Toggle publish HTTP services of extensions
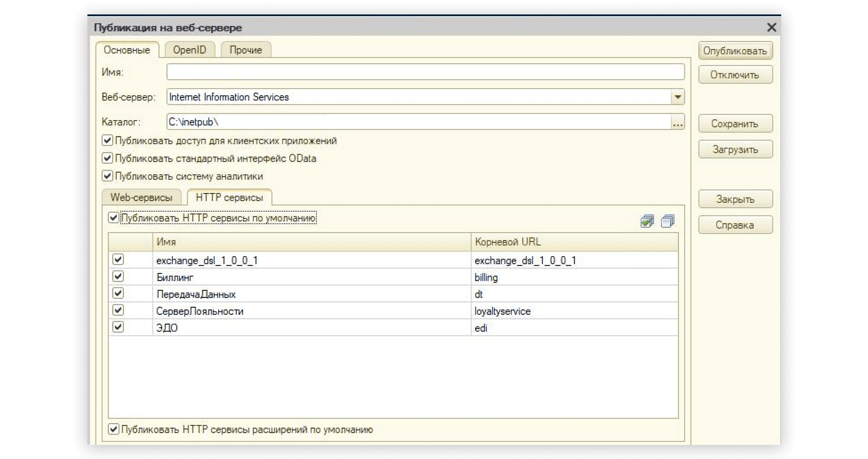The height and width of the screenshot is (459, 868). coord(113,429)
